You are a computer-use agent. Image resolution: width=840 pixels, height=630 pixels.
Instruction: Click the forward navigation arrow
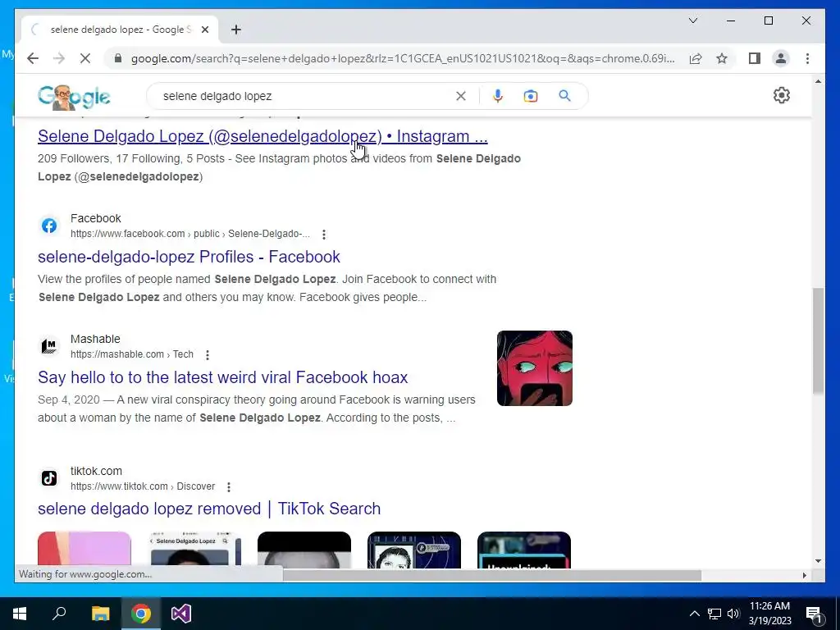pos(59,58)
